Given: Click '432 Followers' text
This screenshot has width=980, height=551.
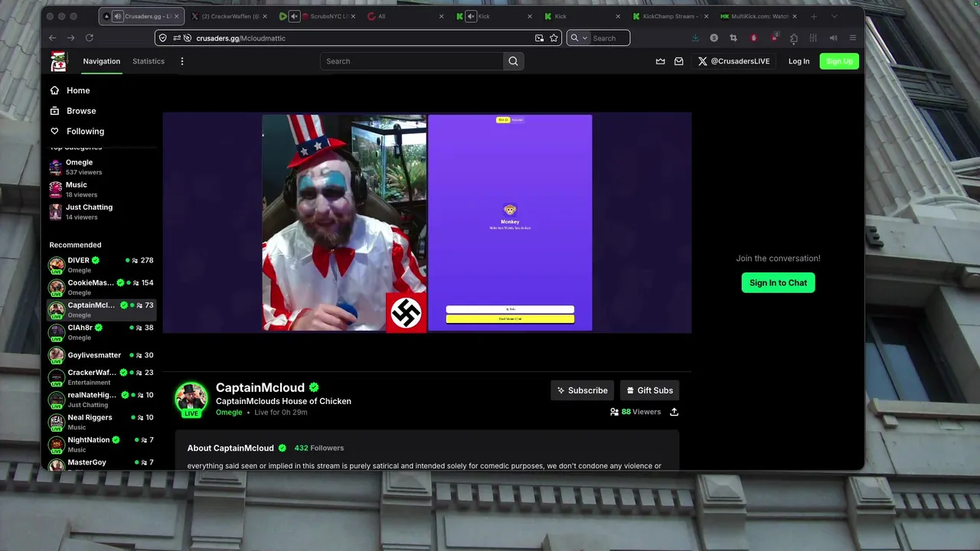Looking at the screenshot, I should 319,448.
